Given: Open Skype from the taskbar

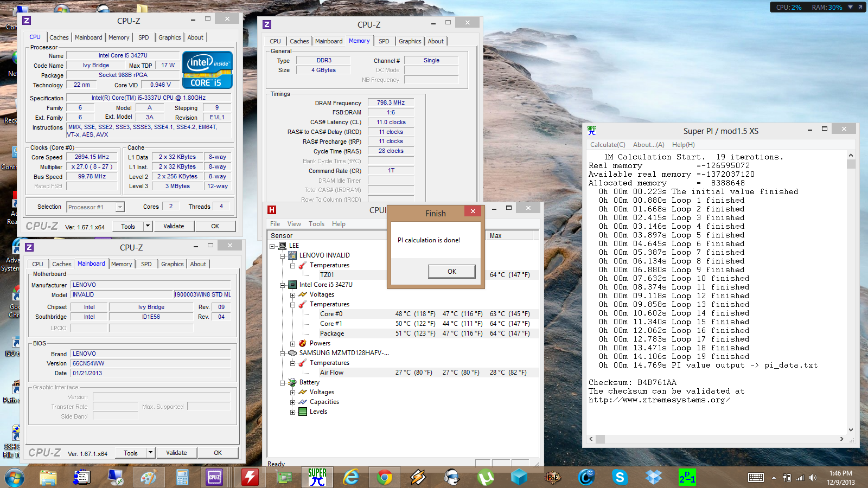Looking at the screenshot, I should click(x=620, y=477).
